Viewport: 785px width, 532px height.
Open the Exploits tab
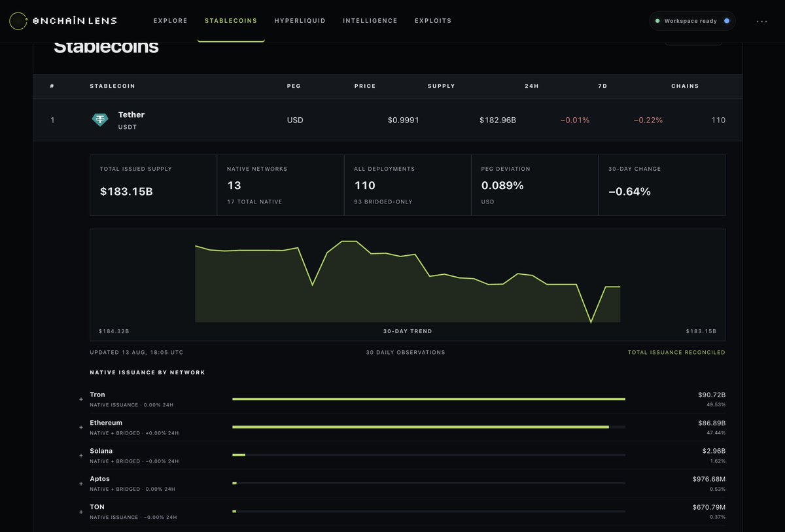[x=433, y=21]
